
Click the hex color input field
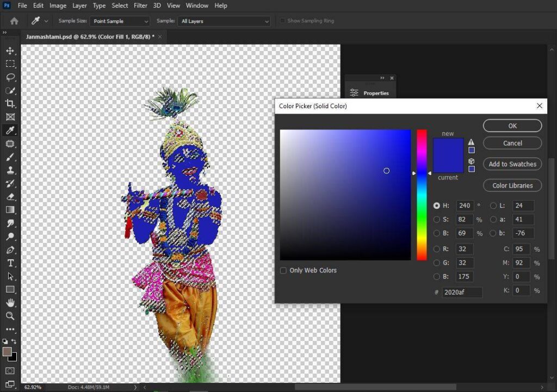[x=462, y=292]
